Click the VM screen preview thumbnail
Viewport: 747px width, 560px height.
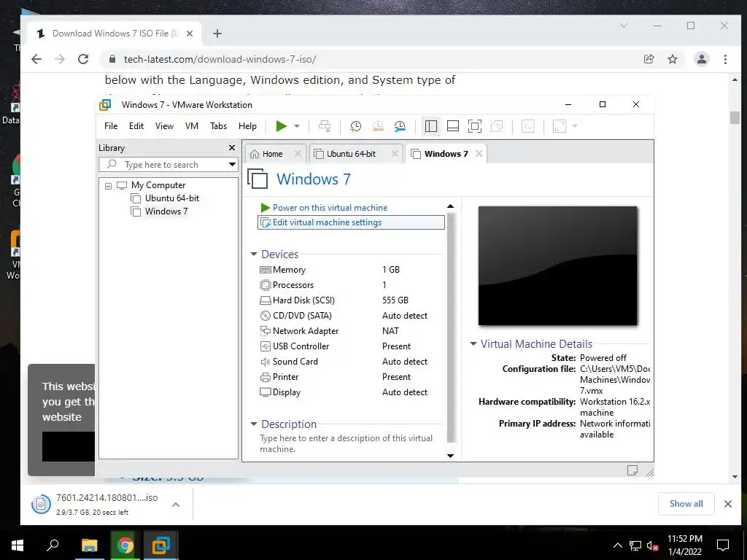click(x=557, y=265)
